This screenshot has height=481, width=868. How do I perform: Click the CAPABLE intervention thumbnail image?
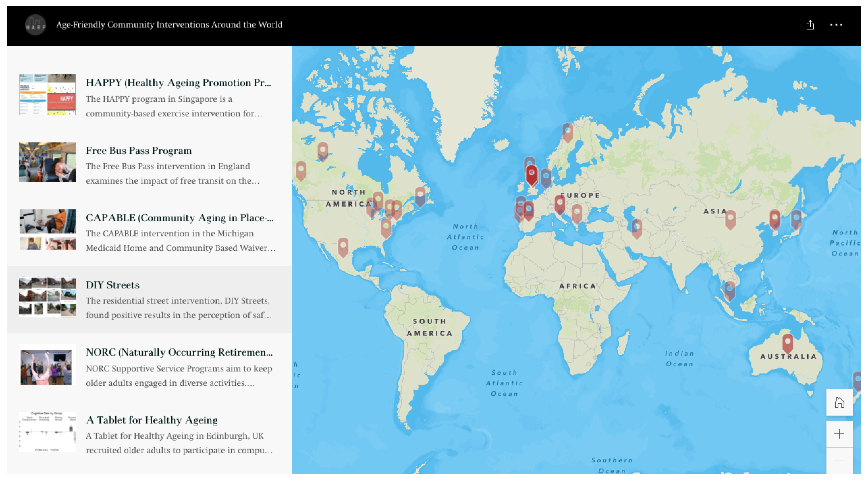pos(47,229)
